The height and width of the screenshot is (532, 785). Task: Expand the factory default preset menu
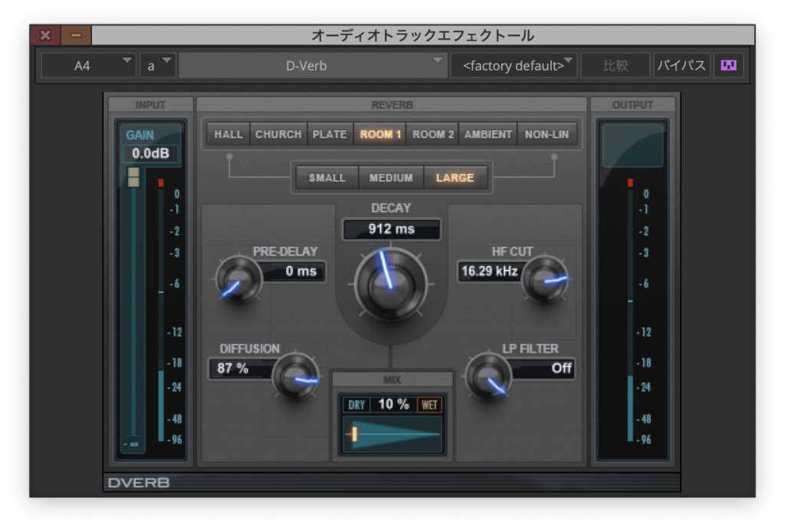514,65
